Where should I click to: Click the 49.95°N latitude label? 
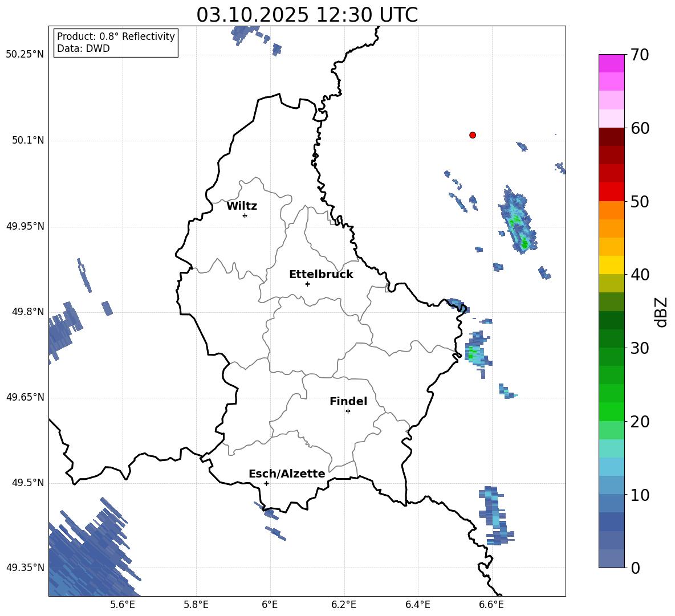click(x=25, y=226)
